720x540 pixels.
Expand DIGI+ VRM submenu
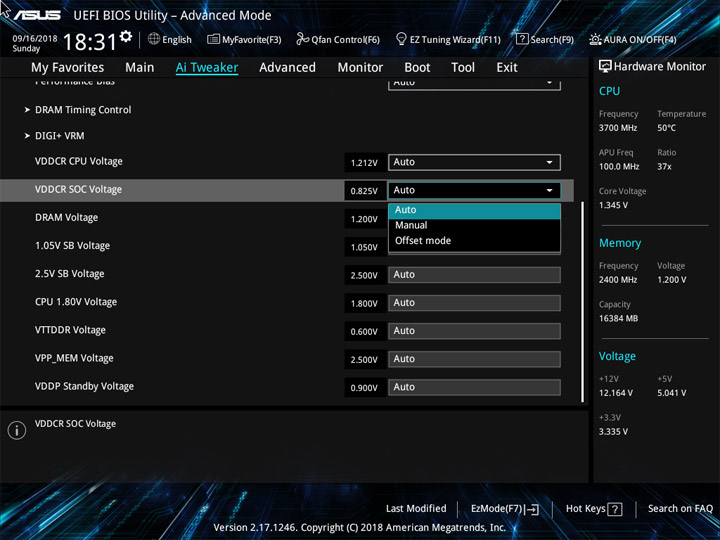(60, 136)
